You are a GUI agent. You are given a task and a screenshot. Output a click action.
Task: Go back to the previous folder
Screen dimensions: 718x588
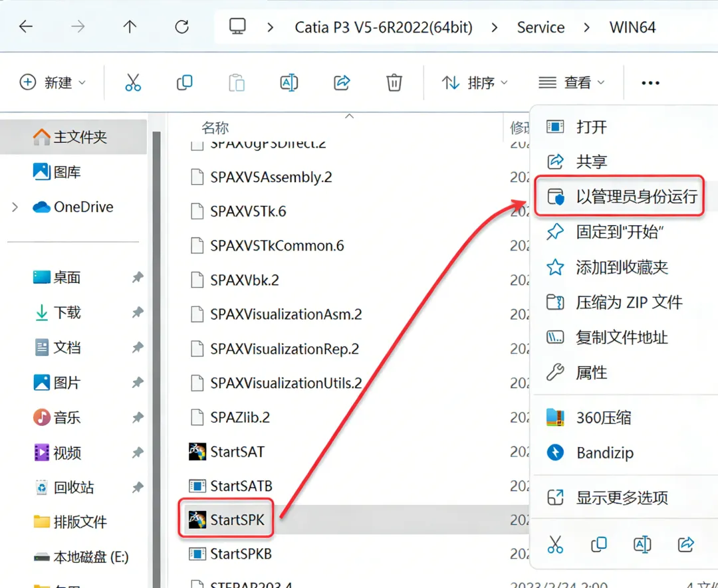pyautogui.click(x=26, y=27)
